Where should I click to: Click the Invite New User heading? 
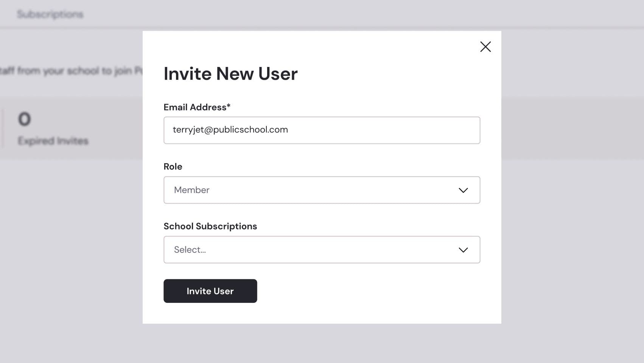(x=230, y=73)
